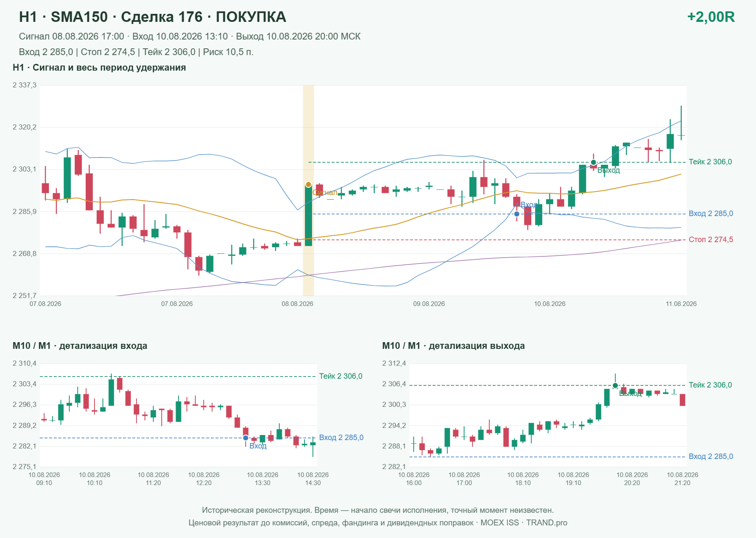Click the green Выход dot in the exit detail chart

[x=615, y=385]
